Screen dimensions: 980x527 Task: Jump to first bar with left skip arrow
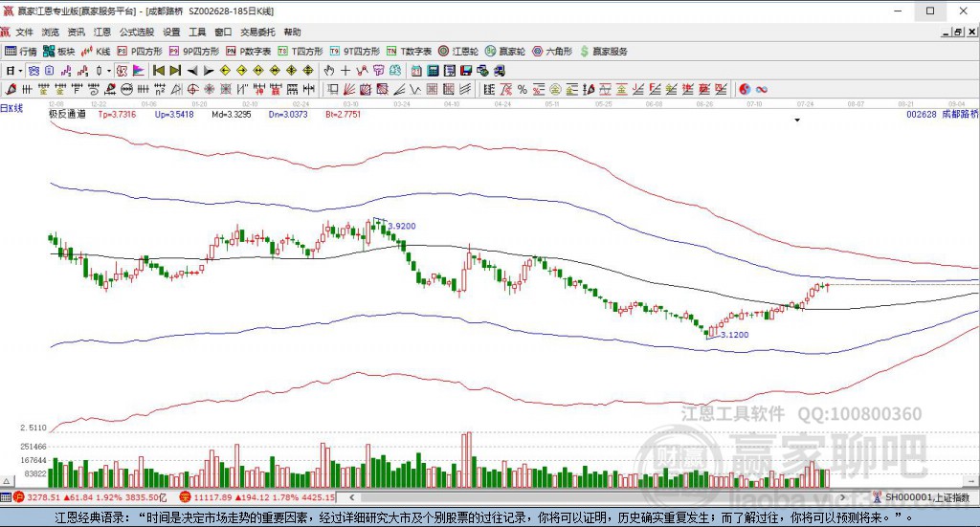[x=157, y=71]
